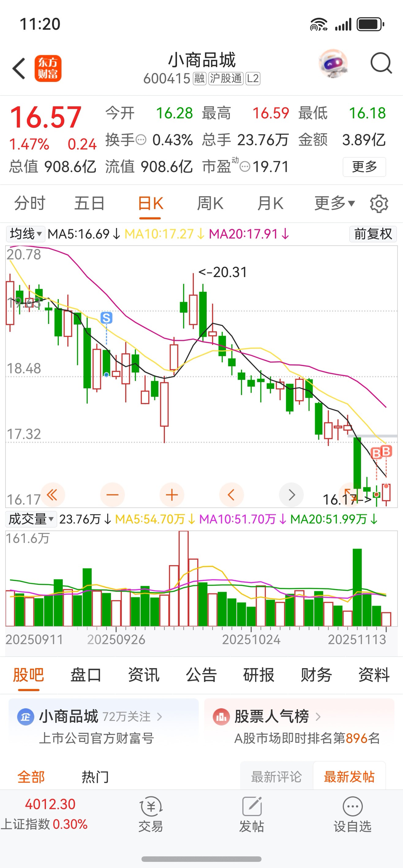
Task: Tap the 股票人气榜 chart icon
Action: point(221,717)
